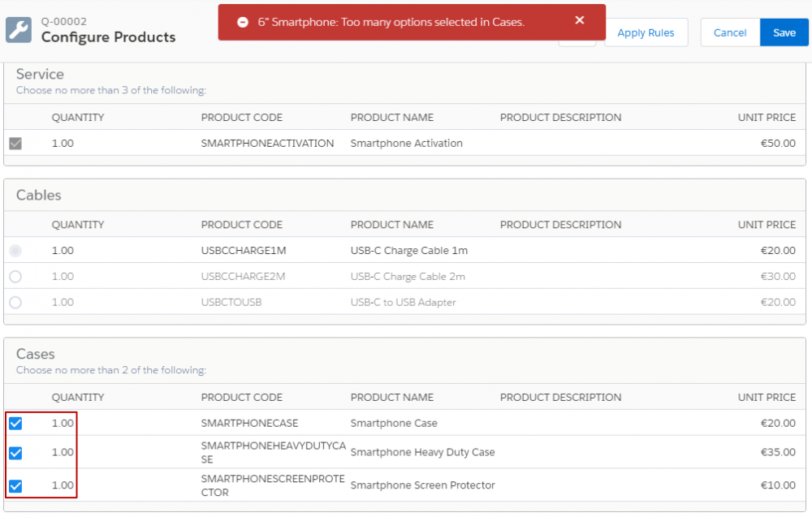Image resolution: width=812 pixels, height=517 pixels.
Task: Click the SMARTPHONEHEAVYDUTYCASE product code
Action: (x=273, y=452)
